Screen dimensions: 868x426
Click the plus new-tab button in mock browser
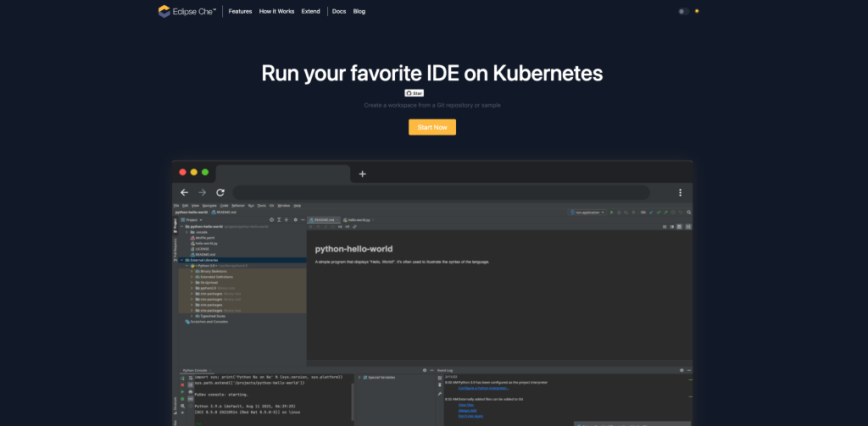(362, 174)
